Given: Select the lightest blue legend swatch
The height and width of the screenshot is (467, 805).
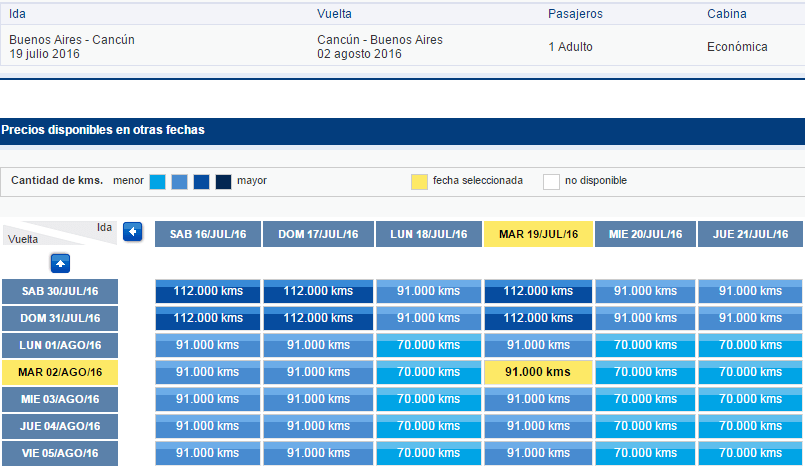Looking at the screenshot, I should 158,182.
